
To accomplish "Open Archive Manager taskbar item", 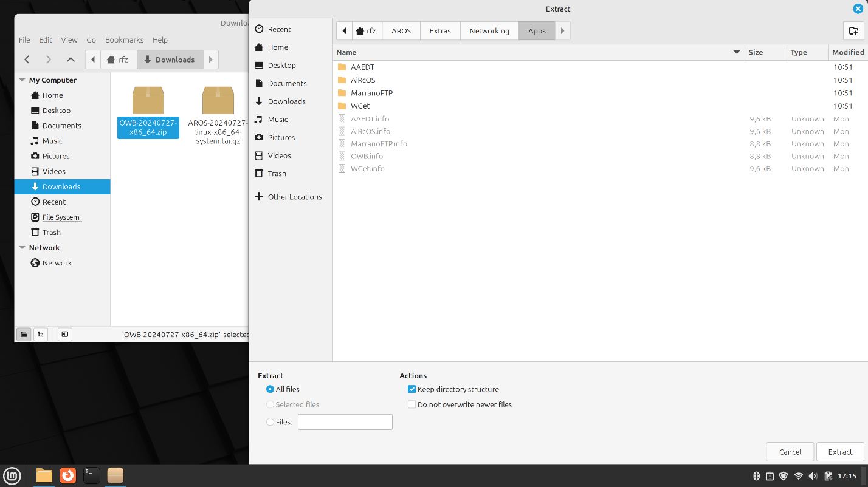I will tap(115, 475).
